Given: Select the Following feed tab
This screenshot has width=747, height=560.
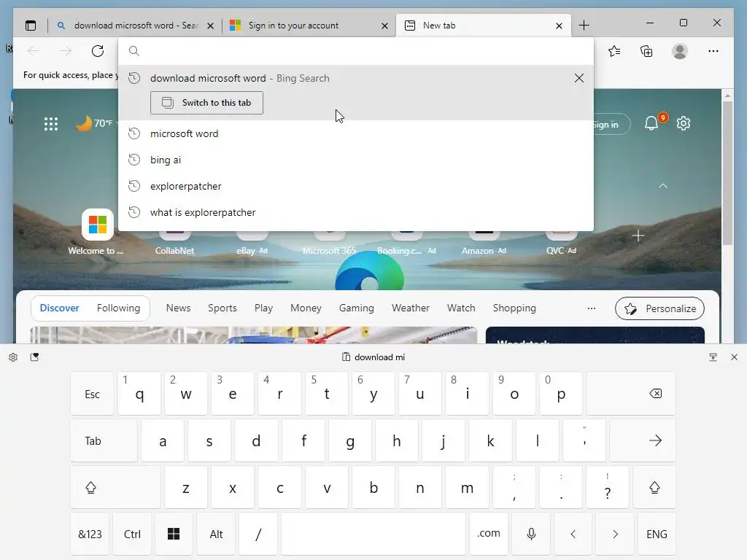Looking at the screenshot, I should coord(119,308).
